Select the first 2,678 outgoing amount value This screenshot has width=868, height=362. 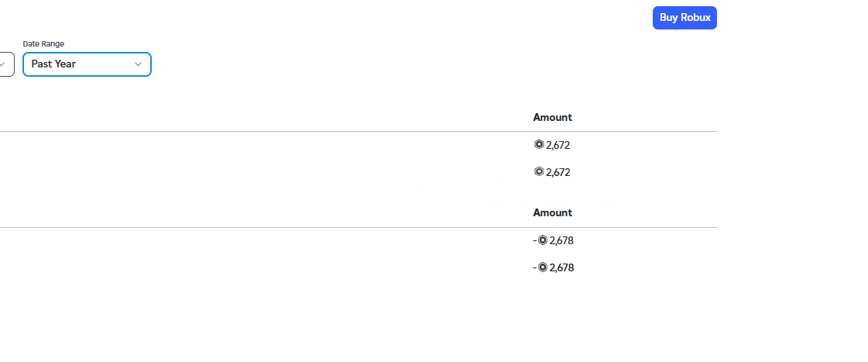(x=562, y=240)
